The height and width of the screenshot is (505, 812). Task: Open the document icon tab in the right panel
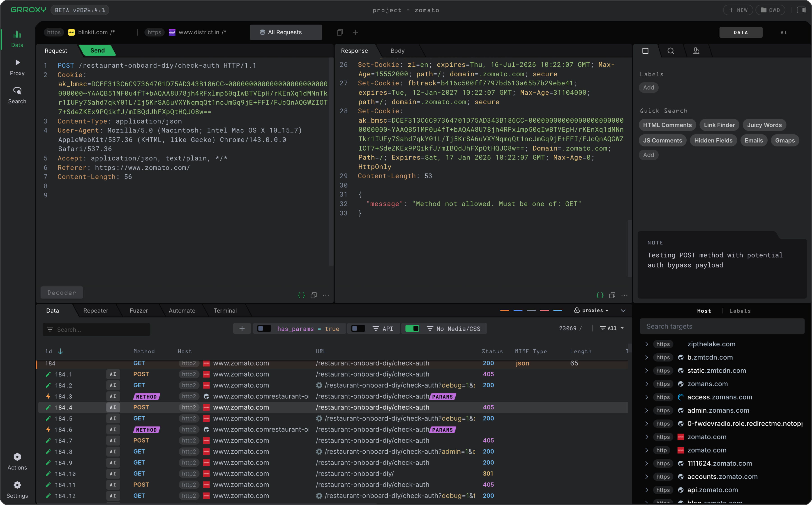pyautogui.click(x=696, y=51)
